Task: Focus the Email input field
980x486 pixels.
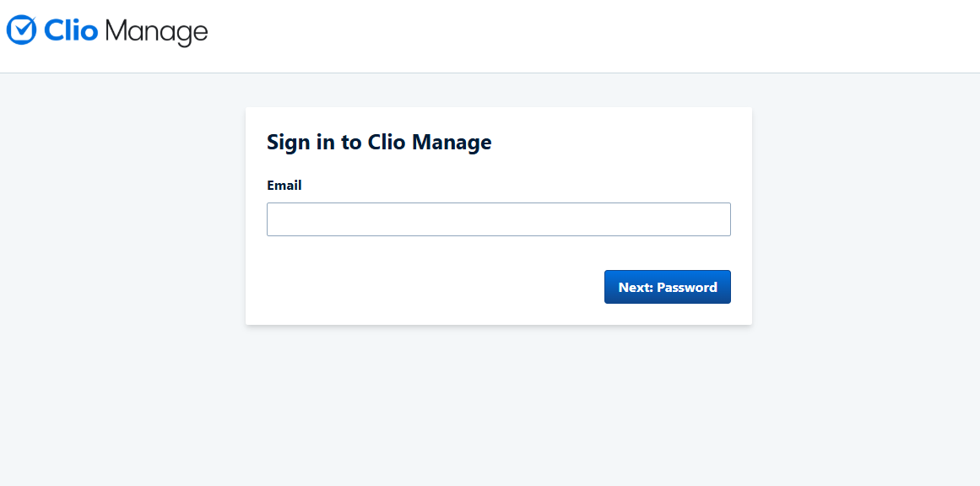Action: 498,219
